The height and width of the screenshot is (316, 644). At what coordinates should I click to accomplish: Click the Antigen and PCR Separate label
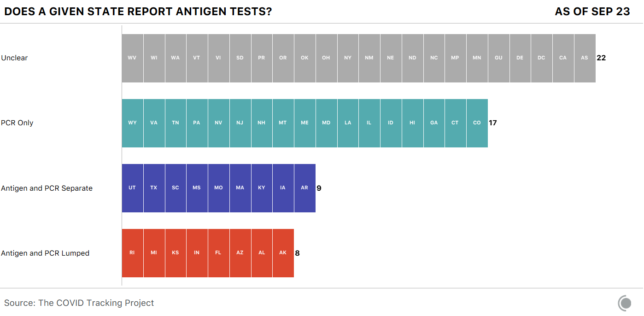[47, 188]
